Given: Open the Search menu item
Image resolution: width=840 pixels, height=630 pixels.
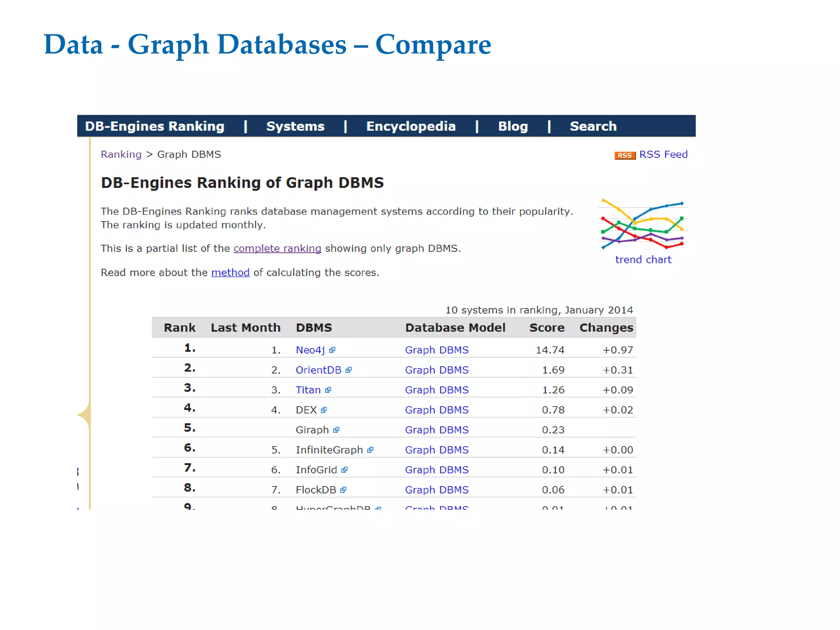Looking at the screenshot, I should pos(593,126).
